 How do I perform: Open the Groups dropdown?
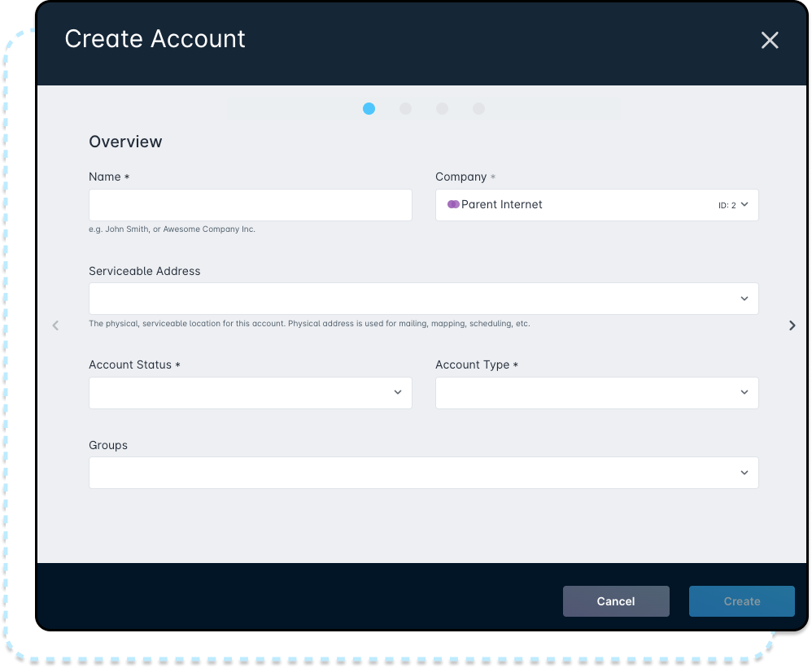pyautogui.click(x=424, y=473)
